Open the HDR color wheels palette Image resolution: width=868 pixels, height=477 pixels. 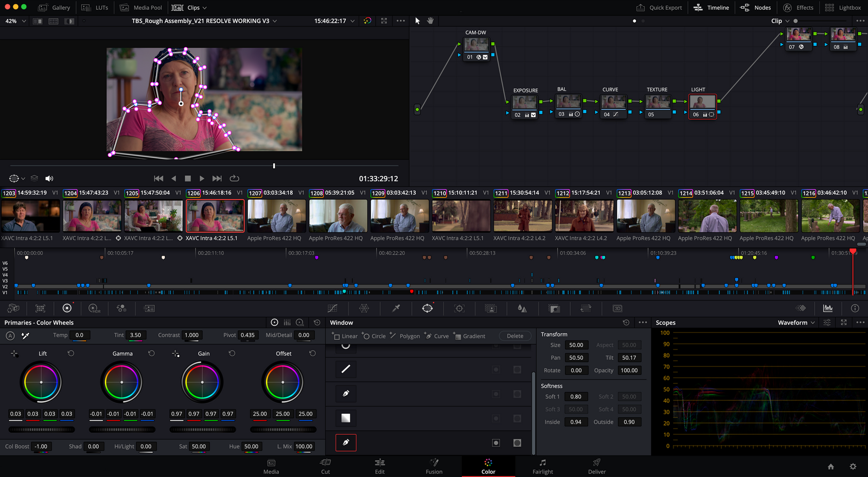coord(94,308)
